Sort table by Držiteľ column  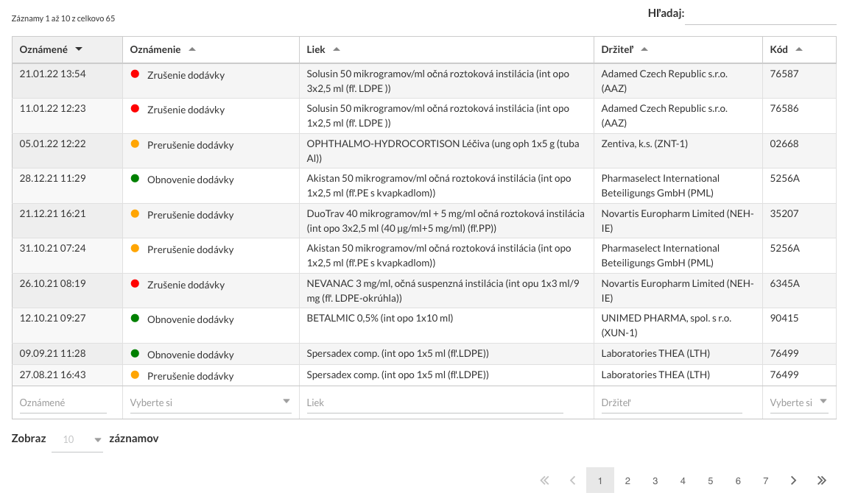click(644, 49)
